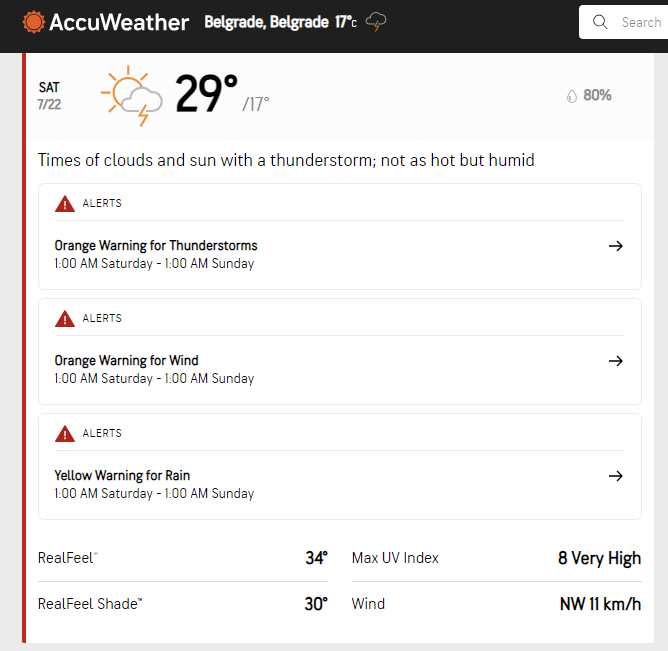Expand the Orange Warning for Wind arrow

616,361
